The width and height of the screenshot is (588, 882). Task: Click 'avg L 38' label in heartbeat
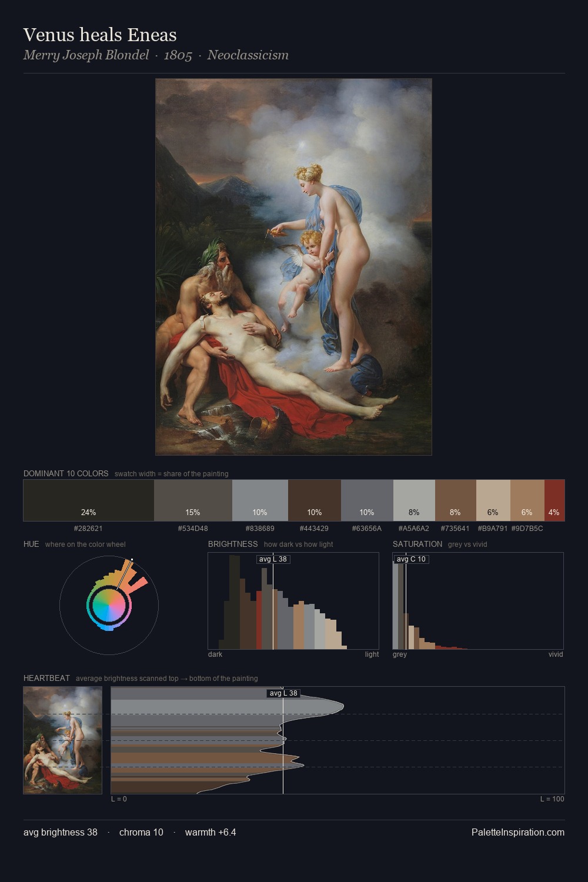(x=284, y=693)
